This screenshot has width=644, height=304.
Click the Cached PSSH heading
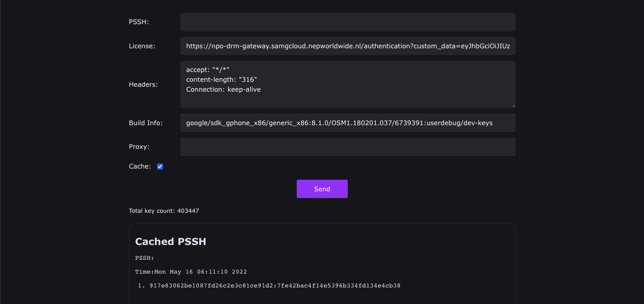pos(171,241)
